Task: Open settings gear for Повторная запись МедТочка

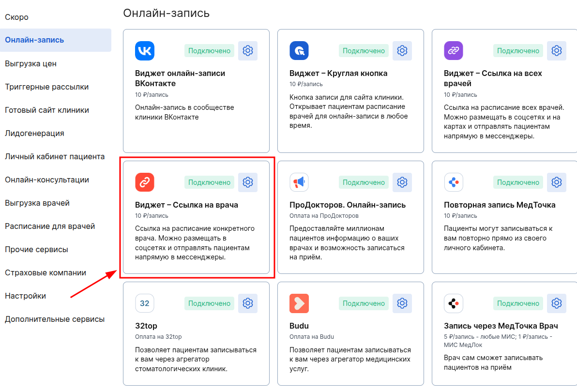Action: tap(556, 182)
